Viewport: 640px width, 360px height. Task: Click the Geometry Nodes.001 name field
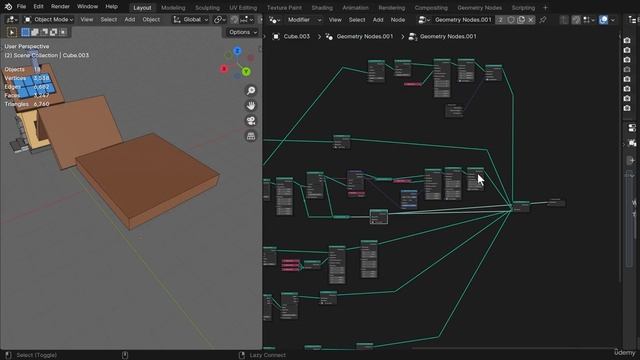[x=463, y=20]
